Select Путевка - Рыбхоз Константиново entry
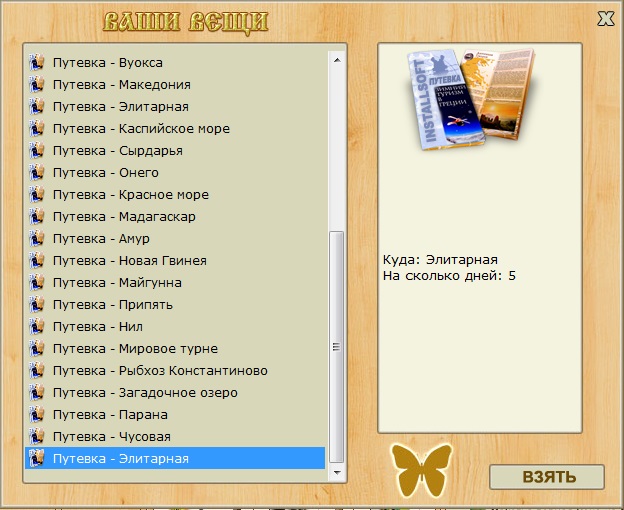 (175, 370)
